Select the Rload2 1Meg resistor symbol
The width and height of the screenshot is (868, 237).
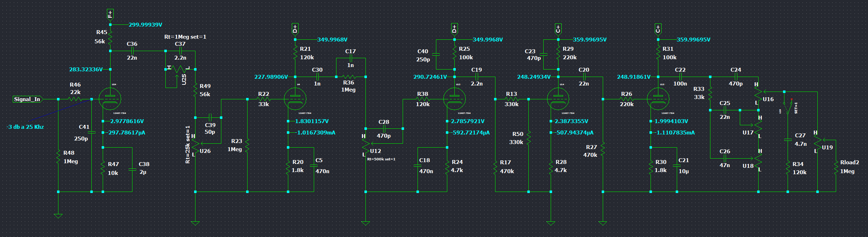[836, 167]
